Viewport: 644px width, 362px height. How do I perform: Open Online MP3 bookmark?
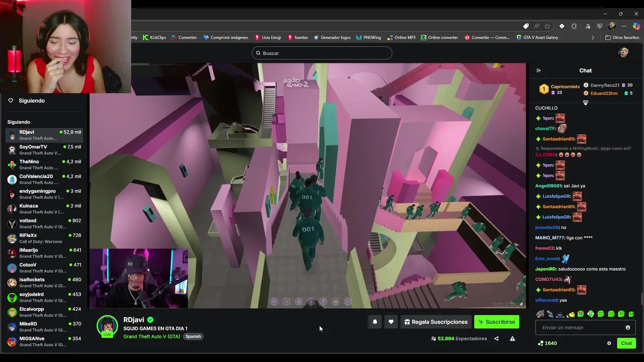401,37
